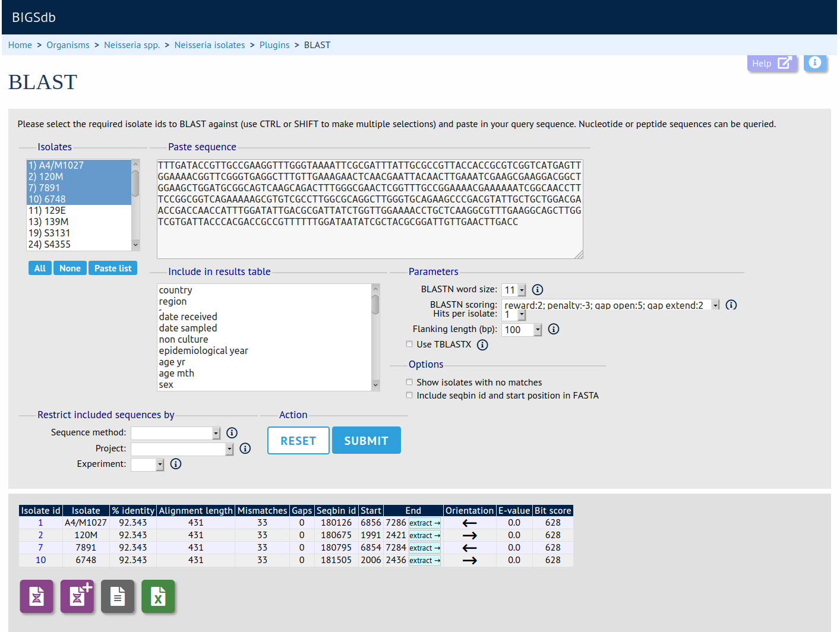This screenshot has width=840, height=632.
Task: Show info for the Sequence method field
Action: [x=232, y=433]
